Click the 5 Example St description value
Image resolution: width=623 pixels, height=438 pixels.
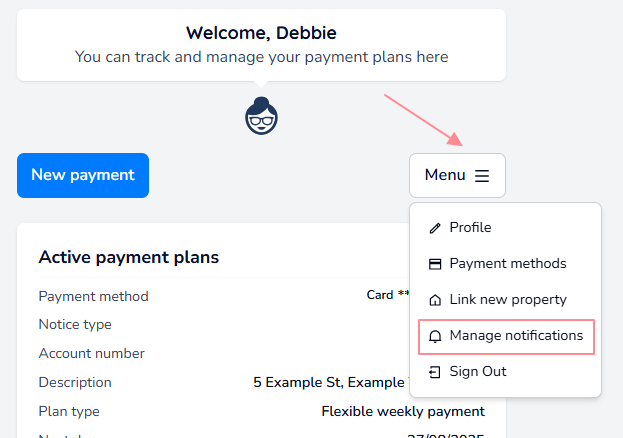tap(330, 382)
